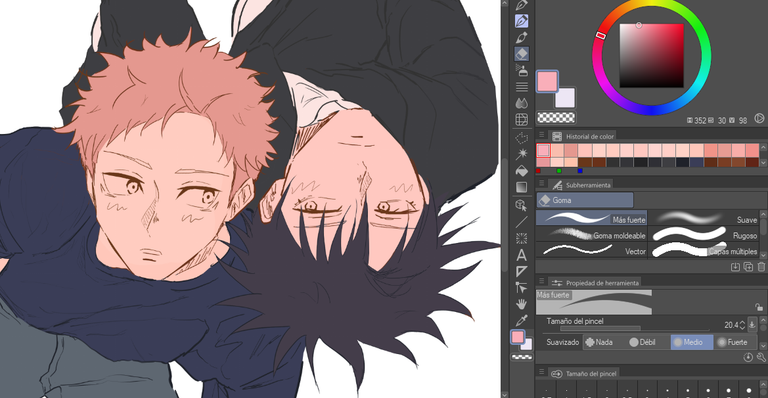The image size is (768, 398).
Task: Toggle the tool property lock icon
Action: (759, 307)
